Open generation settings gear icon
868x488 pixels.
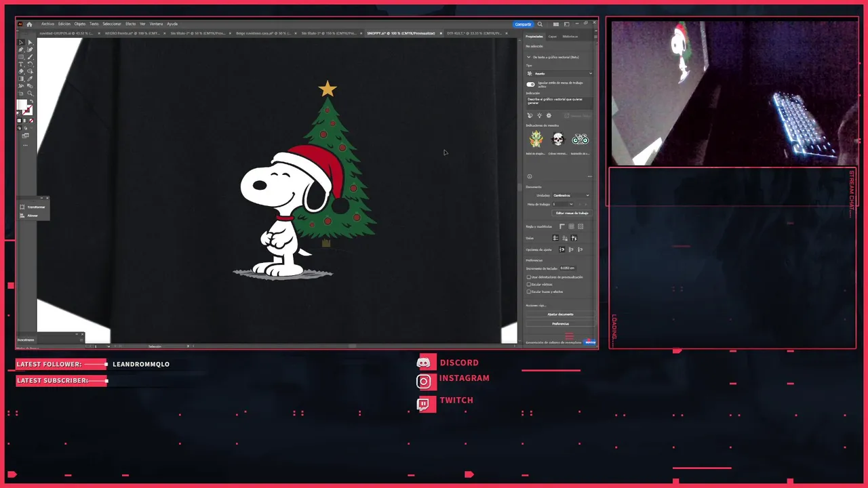[549, 115]
